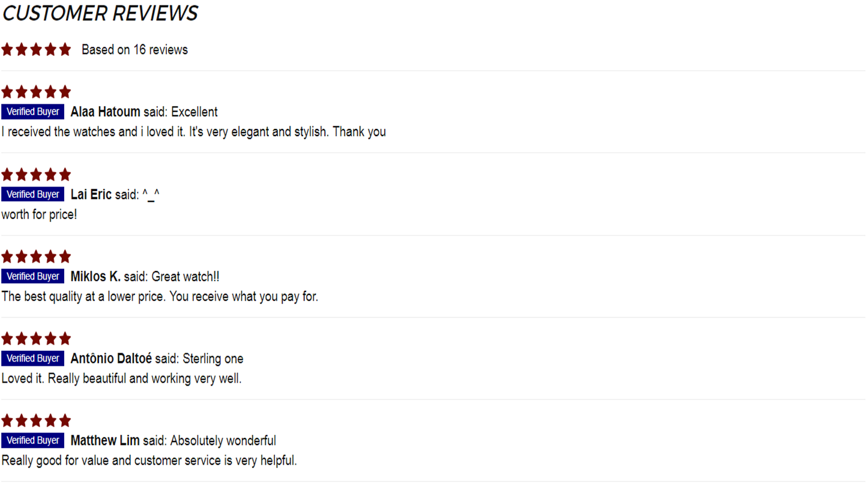Select the reviewer name Antônio Daltoé
The width and height of the screenshot is (868, 484).
[111, 359]
